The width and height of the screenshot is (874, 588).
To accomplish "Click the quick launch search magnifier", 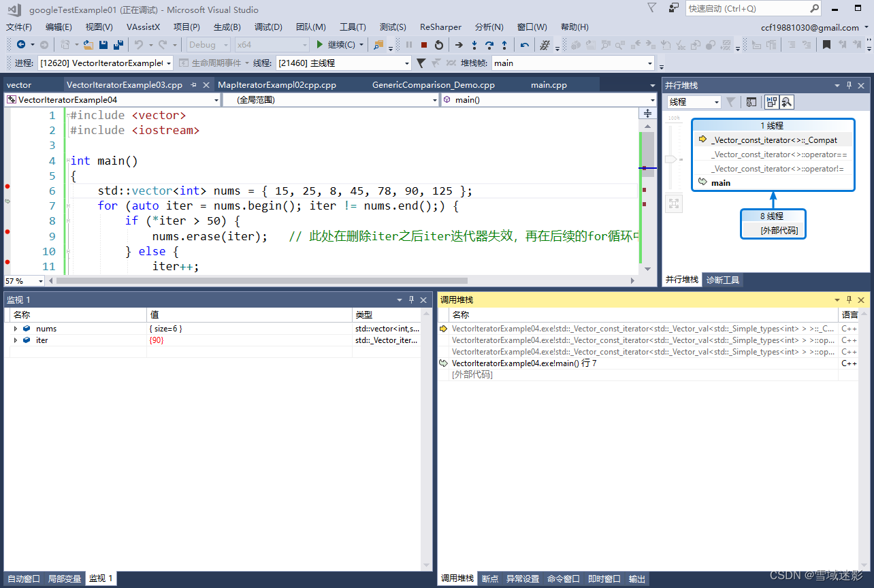I will click(x=814, y=9).
